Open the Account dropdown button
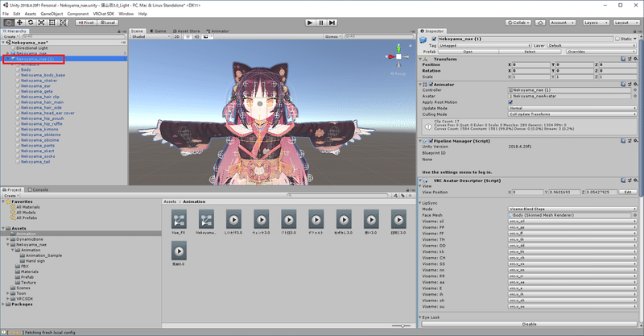 [x=562, y=23]
